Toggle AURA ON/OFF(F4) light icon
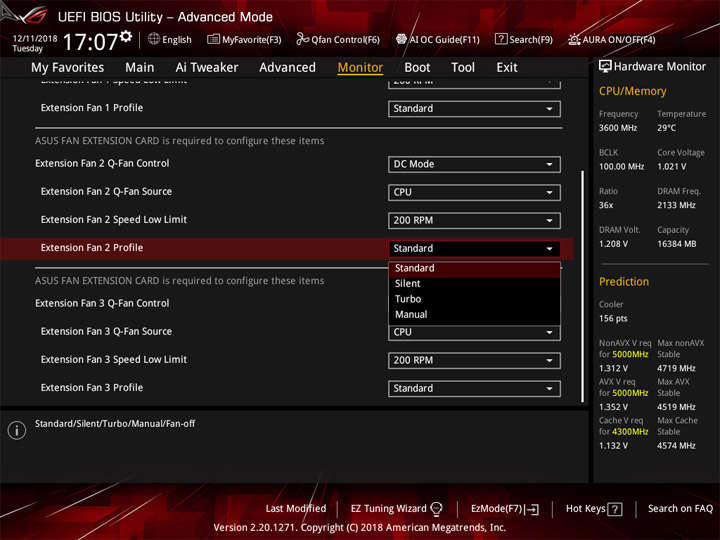This screenshot has height=540, width=720. [574, 39]
